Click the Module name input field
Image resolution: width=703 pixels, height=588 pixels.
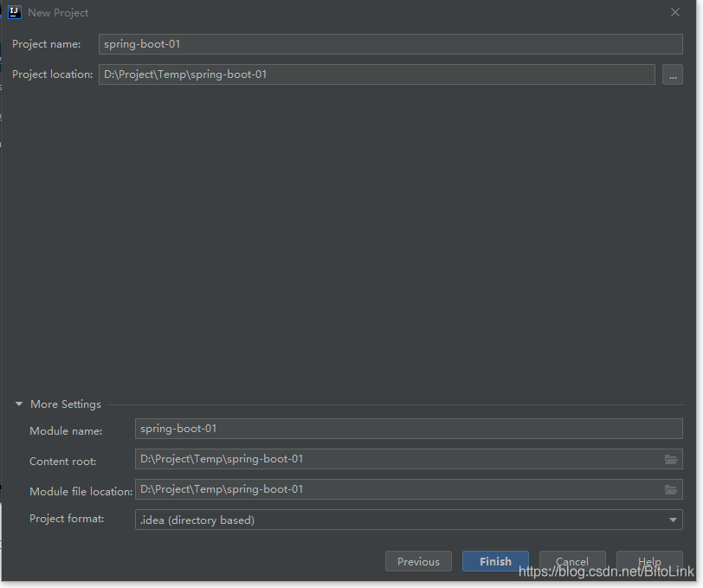tap(409, 429)
